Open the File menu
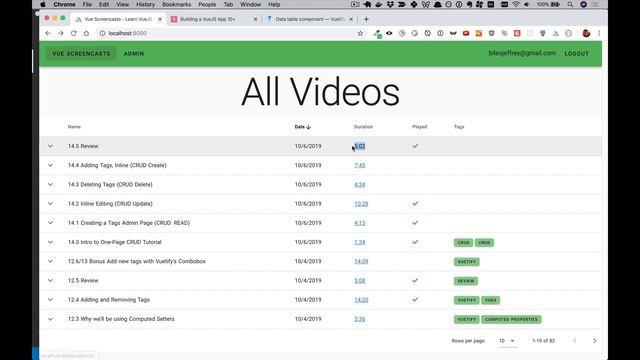Viewport: 640px width, 360px height. pos(87,4)
